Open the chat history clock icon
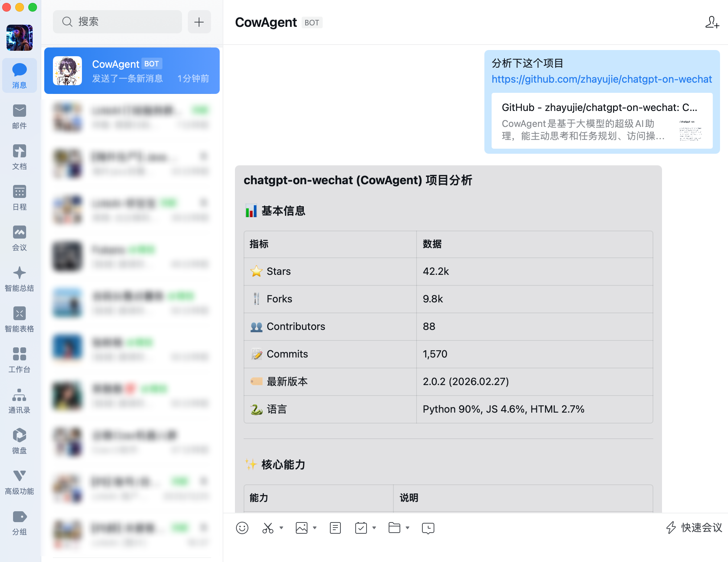 [428, 528]
